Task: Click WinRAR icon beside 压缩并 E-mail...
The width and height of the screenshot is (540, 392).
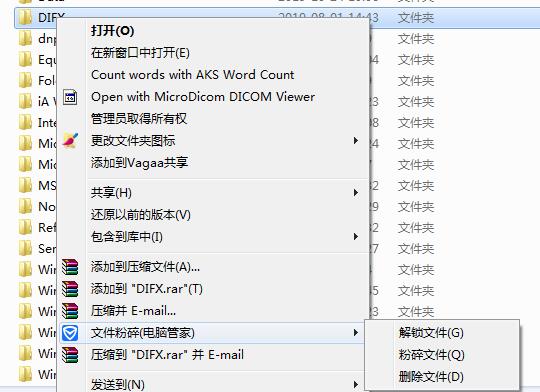Action: [x=70, y=311]
